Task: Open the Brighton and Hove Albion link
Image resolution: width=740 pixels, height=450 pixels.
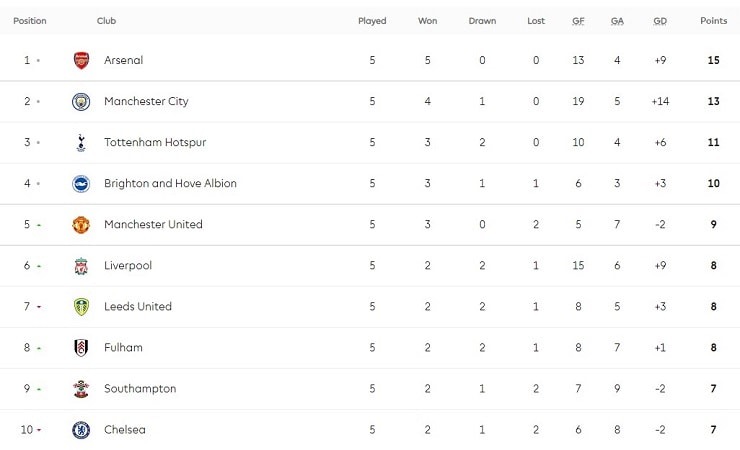Action: (170, 183)
